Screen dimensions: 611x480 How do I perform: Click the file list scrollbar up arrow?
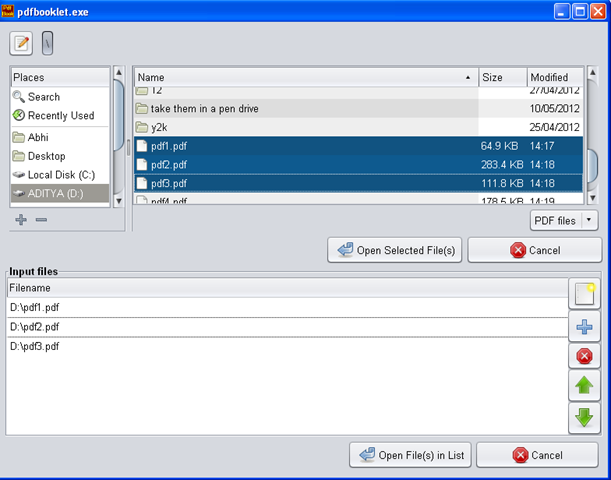[592, 72]
